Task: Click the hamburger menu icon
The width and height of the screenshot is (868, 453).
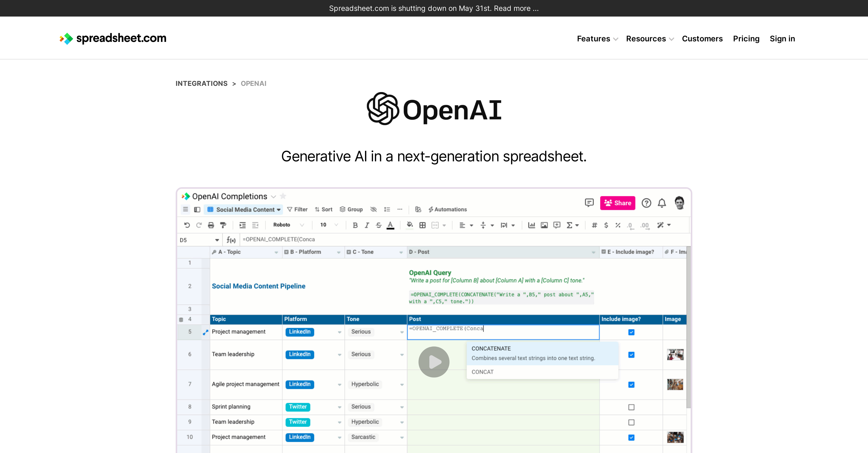Action: pos(185,209)
